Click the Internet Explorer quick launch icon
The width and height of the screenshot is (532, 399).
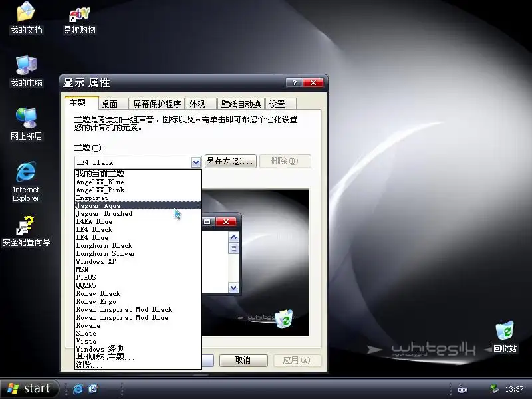[78, 388]
